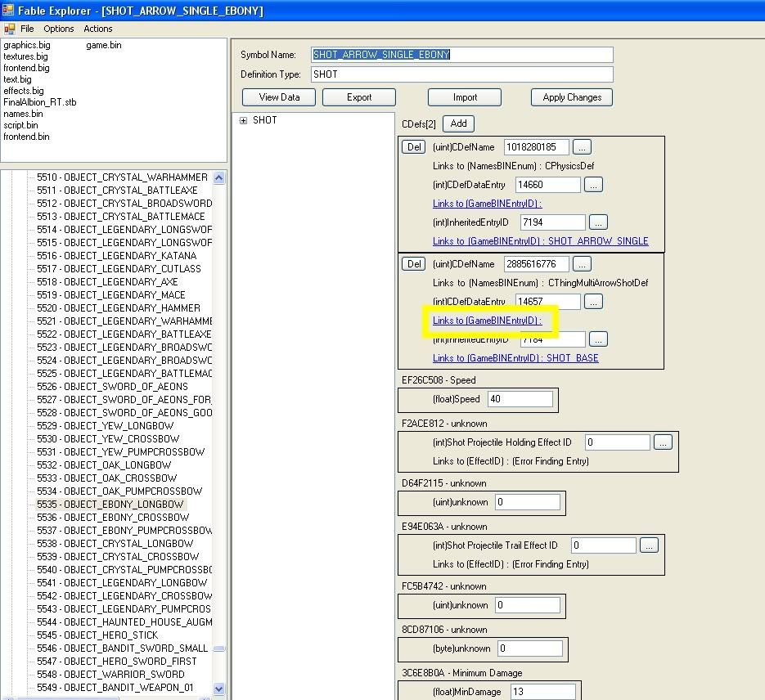
Task: Follow the SHOT_BASE link
Action: [515, 358]
